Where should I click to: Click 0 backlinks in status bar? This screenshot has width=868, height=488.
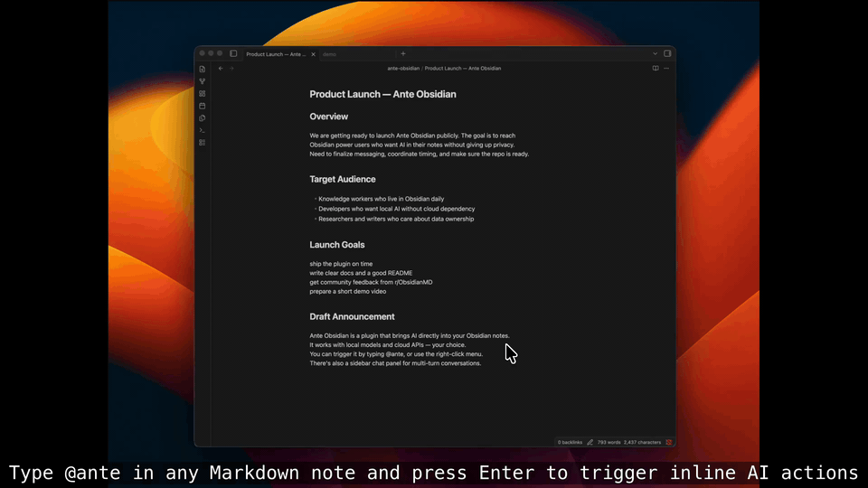pyautogui.click(x=570, y=442)
